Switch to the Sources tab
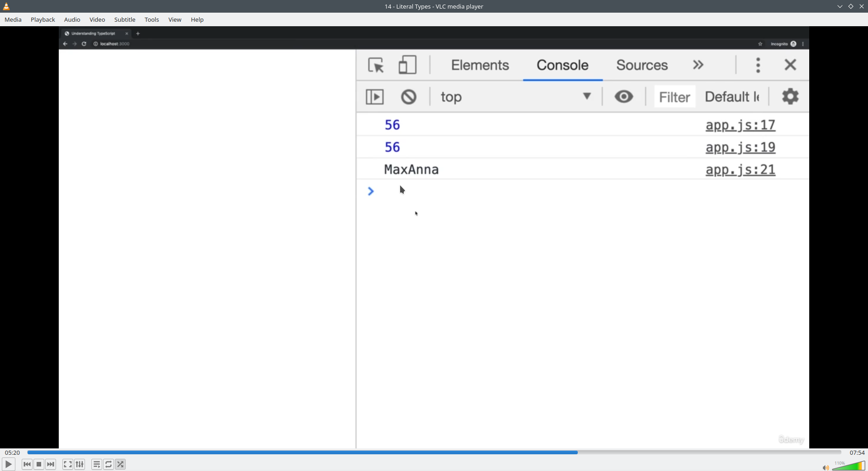The width and height of the screenshot is (868, 471). point(642,65)
